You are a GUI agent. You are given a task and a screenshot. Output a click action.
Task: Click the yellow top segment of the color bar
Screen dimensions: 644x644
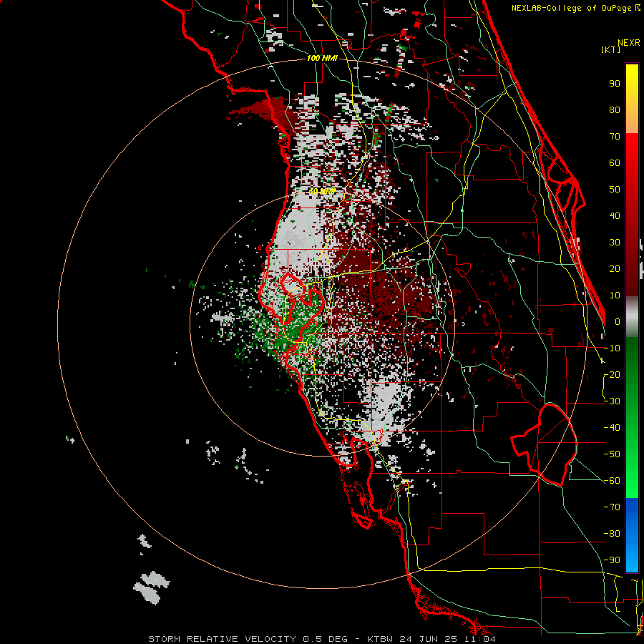click(x=632, y=99)
